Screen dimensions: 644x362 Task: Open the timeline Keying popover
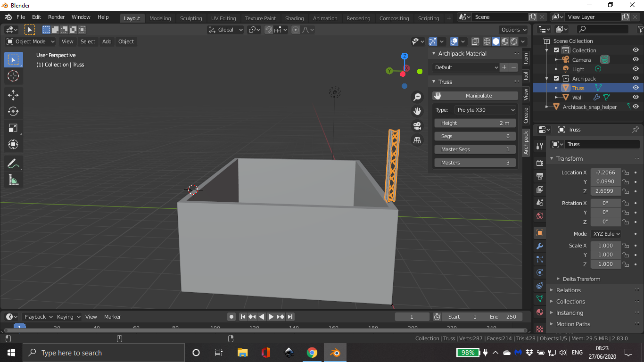tap(68, 317)
